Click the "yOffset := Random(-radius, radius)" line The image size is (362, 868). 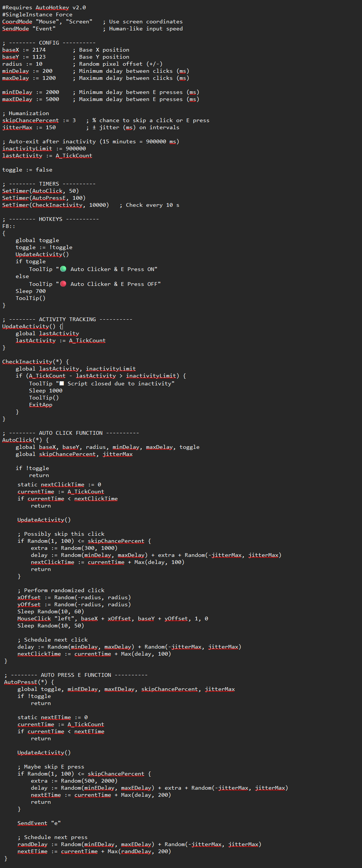pyautogui.click(x=74, y=604)
